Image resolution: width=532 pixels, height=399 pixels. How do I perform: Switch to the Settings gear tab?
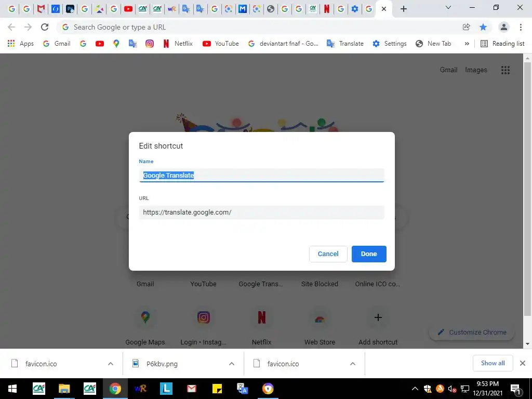[x=355, y=9]
